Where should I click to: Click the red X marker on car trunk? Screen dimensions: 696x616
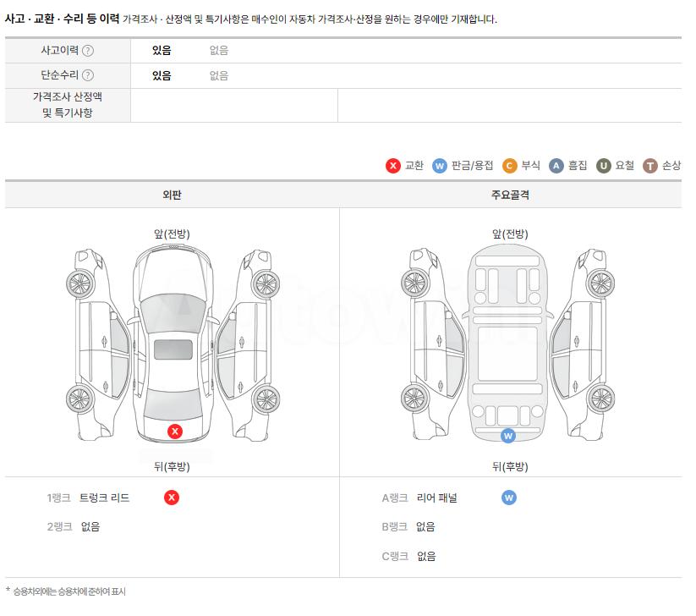click(x=175, y=431)
